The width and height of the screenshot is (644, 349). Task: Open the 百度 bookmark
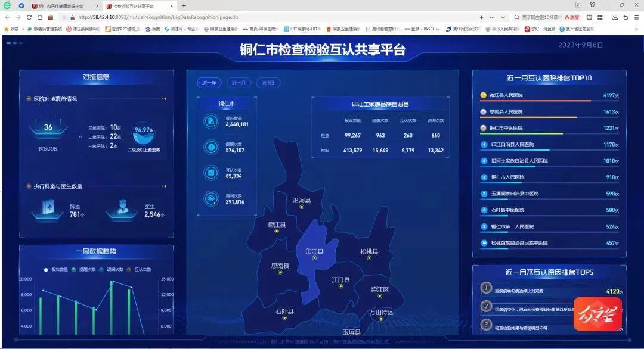[153, 29]
